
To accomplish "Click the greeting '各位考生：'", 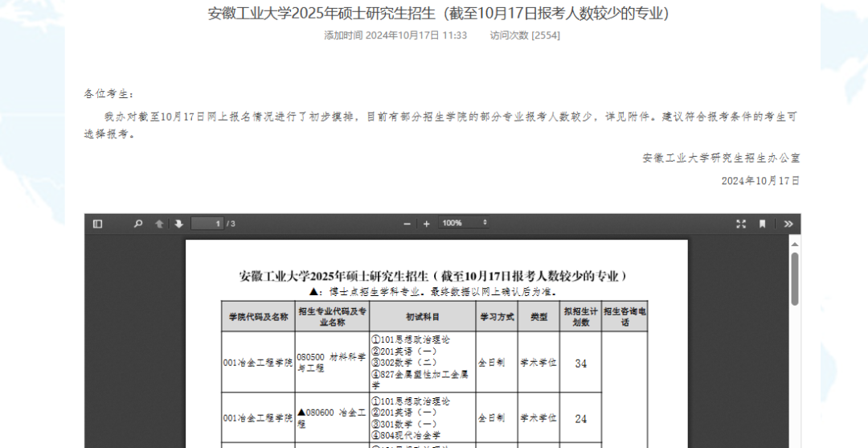I will coord(109,94).
